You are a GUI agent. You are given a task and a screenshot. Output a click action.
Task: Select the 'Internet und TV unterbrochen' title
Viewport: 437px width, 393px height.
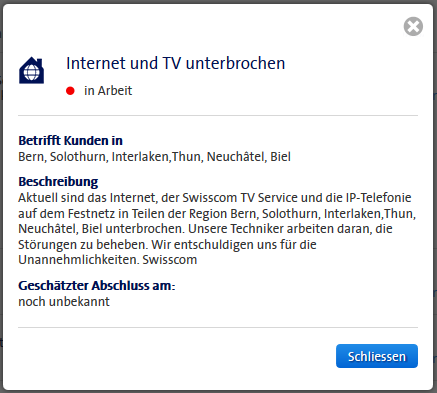pos(176,63)
